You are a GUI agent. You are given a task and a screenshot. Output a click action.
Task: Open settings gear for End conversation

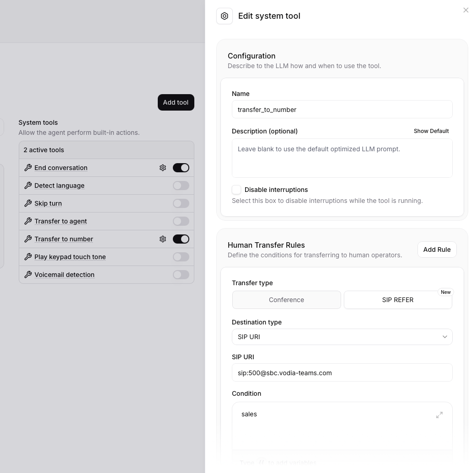pos(163,168)
